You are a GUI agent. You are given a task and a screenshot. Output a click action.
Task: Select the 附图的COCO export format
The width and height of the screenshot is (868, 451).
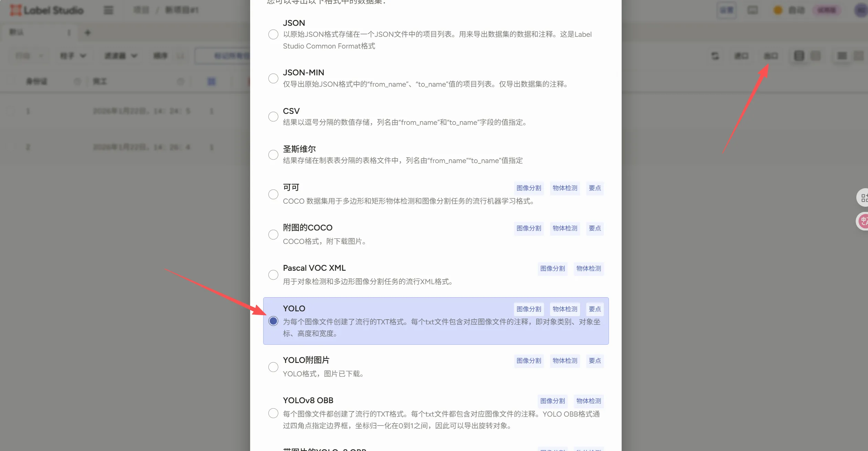(273, 234)
